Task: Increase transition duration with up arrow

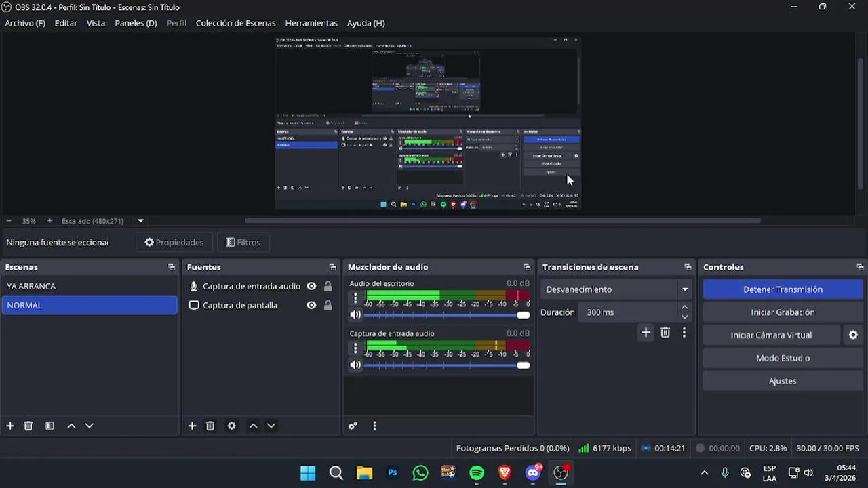Action: coord(684,308)
